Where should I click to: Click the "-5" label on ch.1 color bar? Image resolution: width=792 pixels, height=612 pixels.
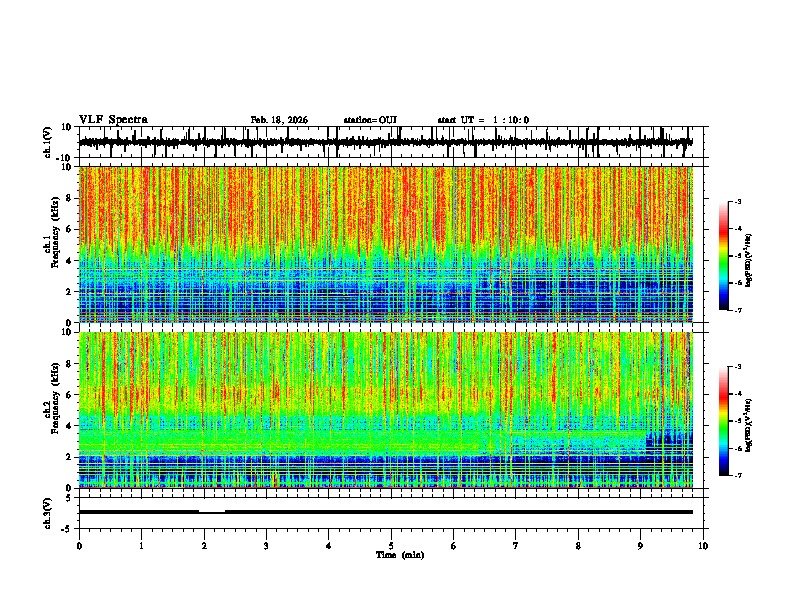tap(737, 256)
